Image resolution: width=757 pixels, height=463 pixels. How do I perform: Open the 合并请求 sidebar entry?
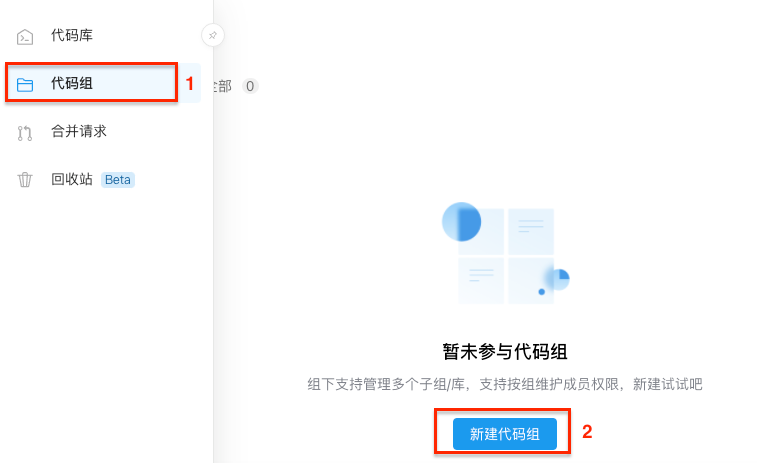(79, 131)
